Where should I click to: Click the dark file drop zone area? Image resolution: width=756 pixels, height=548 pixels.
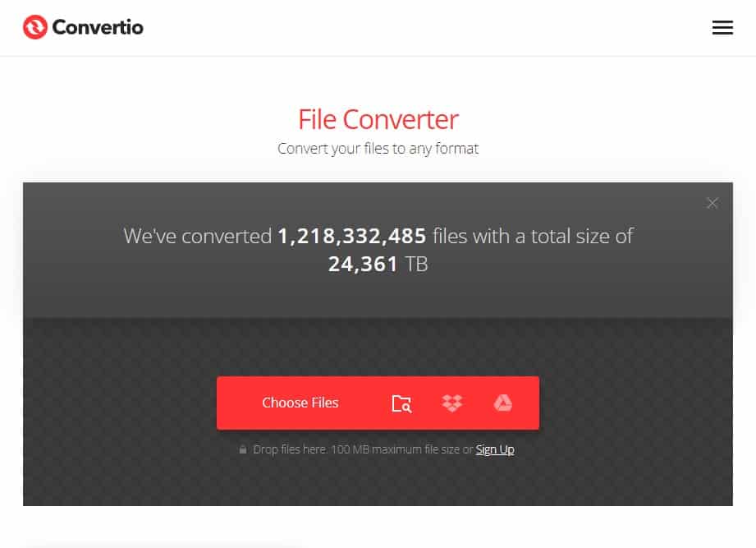[378, 412]
